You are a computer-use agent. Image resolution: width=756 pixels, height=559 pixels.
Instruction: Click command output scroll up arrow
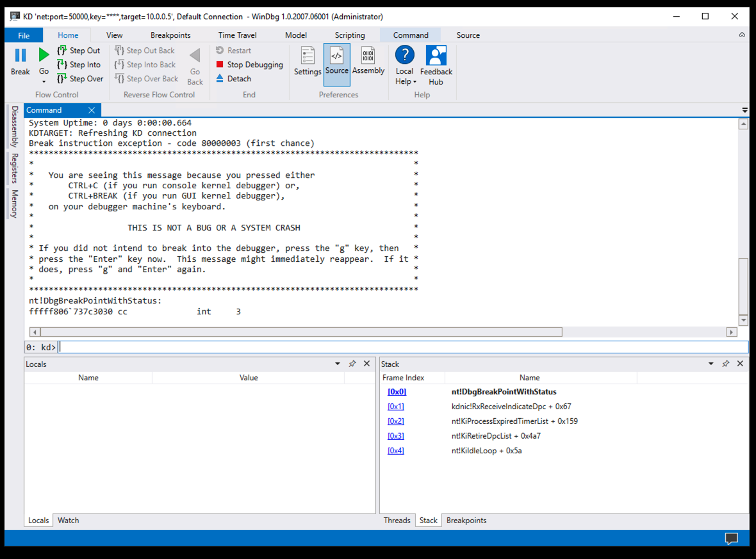743,124
